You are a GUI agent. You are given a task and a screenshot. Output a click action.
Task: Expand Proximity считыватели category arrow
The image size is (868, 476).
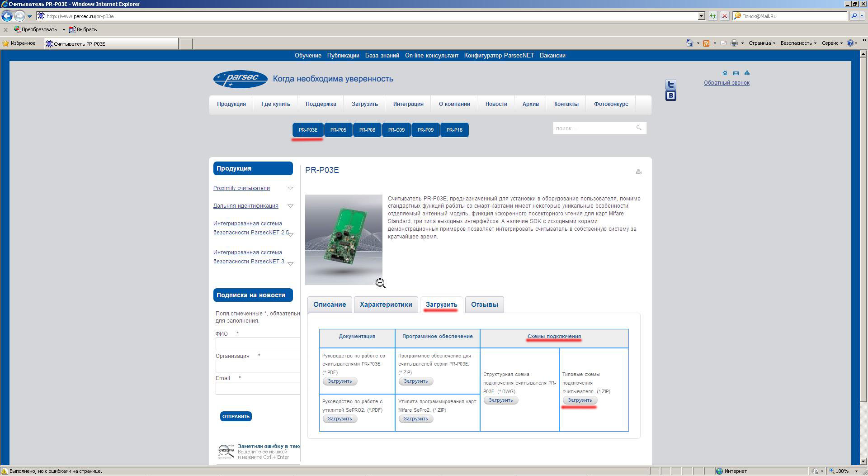290,188
